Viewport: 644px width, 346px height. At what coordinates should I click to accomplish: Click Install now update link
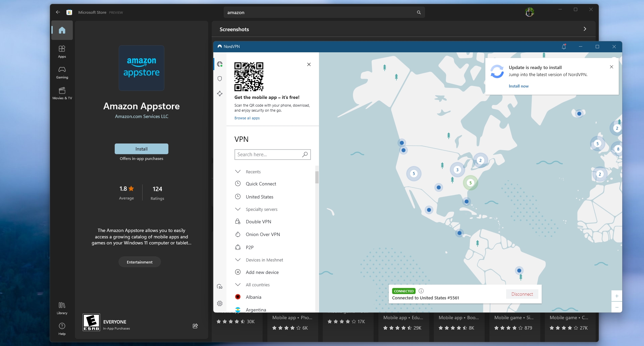point(519,86)
